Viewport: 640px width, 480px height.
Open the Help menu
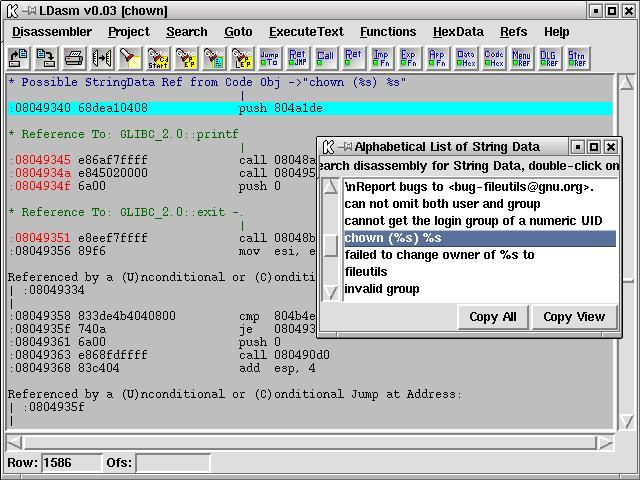tap(557, 32)
